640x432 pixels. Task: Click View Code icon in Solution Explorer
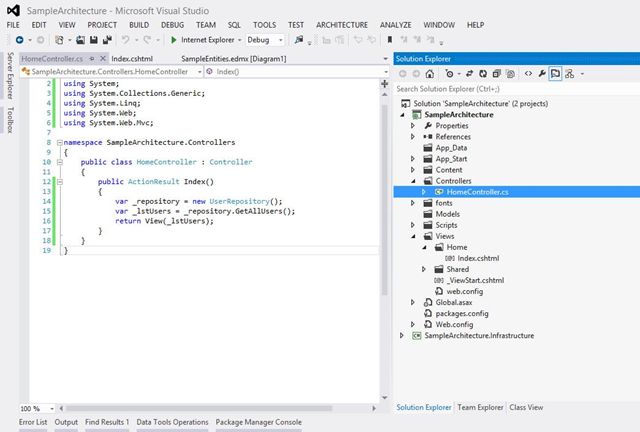tap(527, 73)
